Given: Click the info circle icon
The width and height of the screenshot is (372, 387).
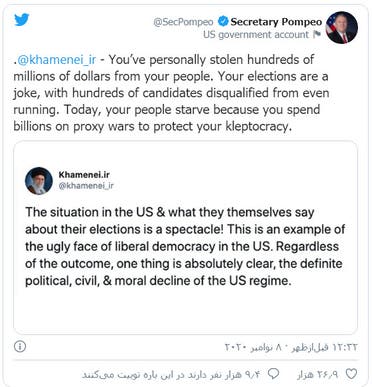Looking at the screenshot, I should (x=20, y=347).
